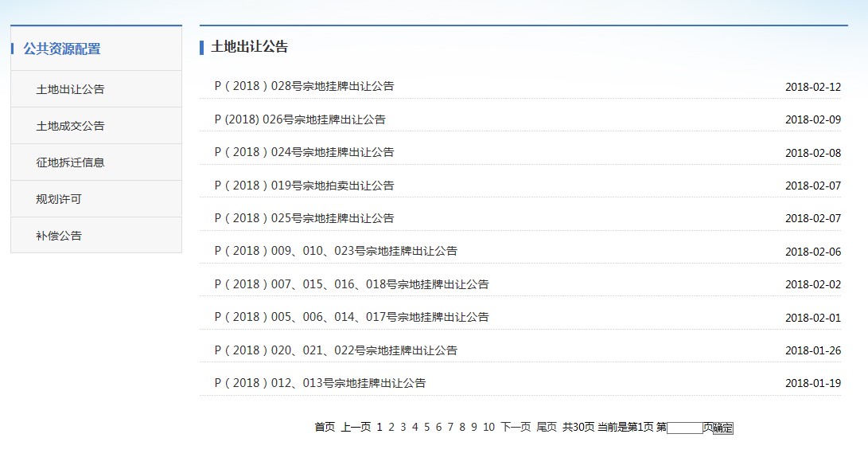868x473 pixels.
Task: Open announcement for 020、021、022号宗地
Action: point(336,350)
